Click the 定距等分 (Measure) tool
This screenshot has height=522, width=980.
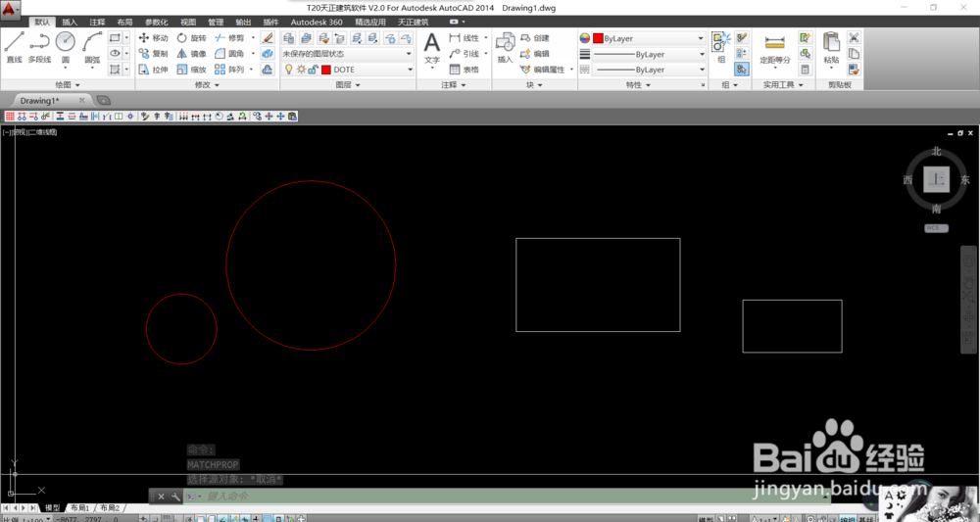(775, 49)
